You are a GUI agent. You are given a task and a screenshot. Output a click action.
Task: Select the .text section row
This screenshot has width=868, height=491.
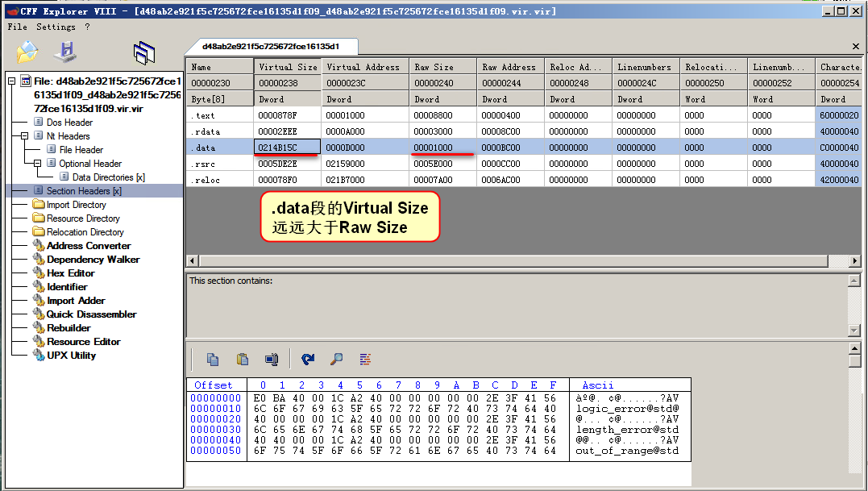pyautogui.click(x=524, y=115)
